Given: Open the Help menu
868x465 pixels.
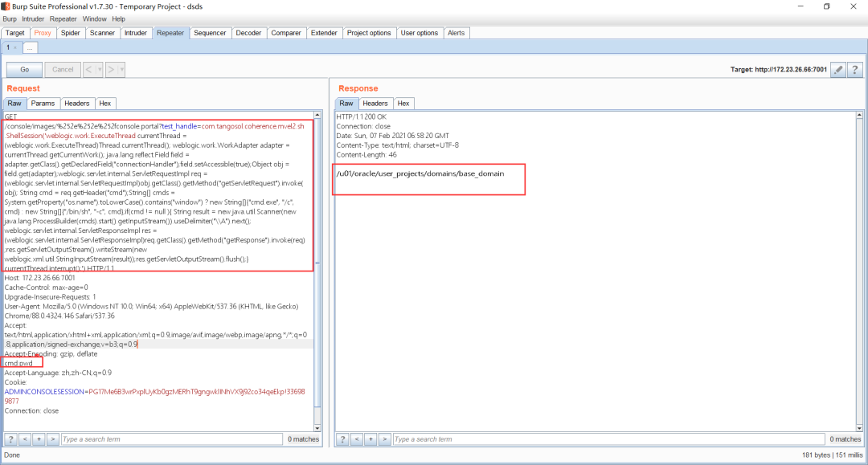Looking at the screenshot, I should (x=118, y=18).
